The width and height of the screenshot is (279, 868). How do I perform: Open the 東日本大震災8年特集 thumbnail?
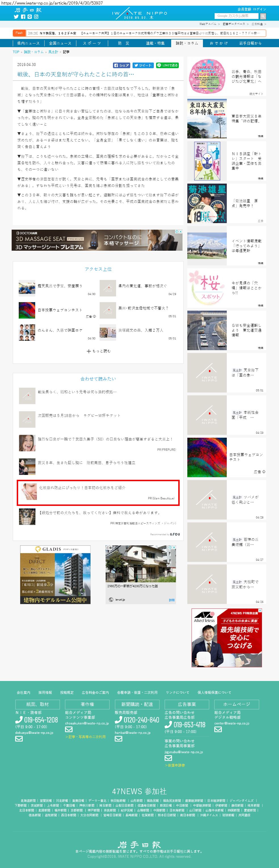point(207,119)
